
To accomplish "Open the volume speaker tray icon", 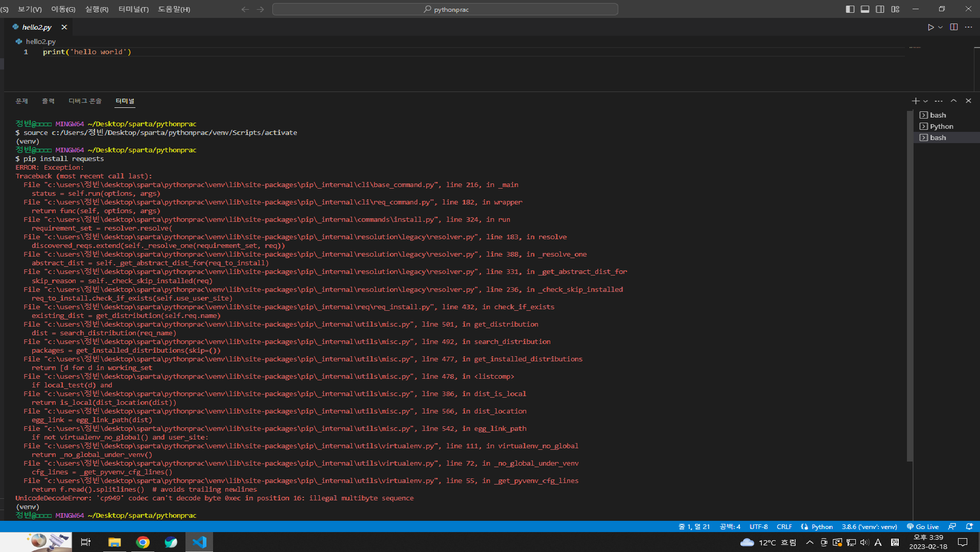I will pos(865,542).
